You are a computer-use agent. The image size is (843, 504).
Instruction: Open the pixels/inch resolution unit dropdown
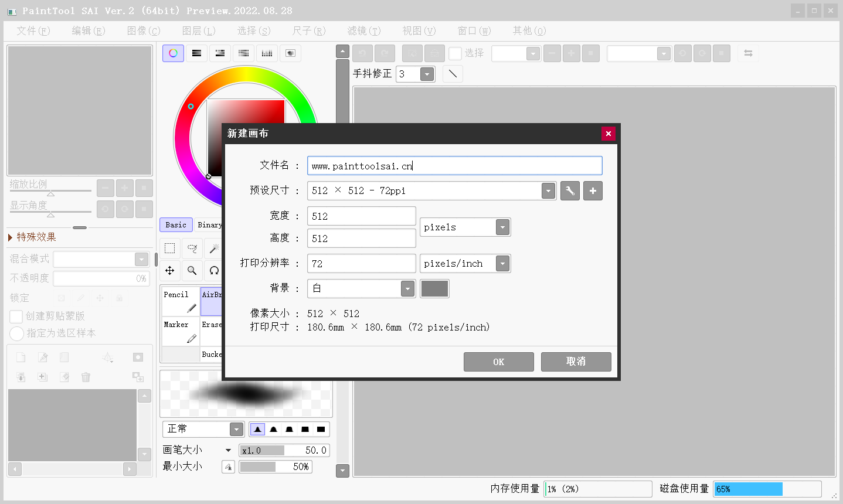[x=502, y=264]
